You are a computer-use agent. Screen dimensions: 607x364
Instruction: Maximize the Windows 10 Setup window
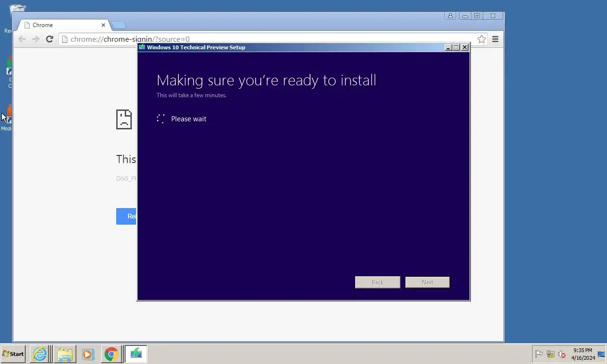tap(456, 47)
